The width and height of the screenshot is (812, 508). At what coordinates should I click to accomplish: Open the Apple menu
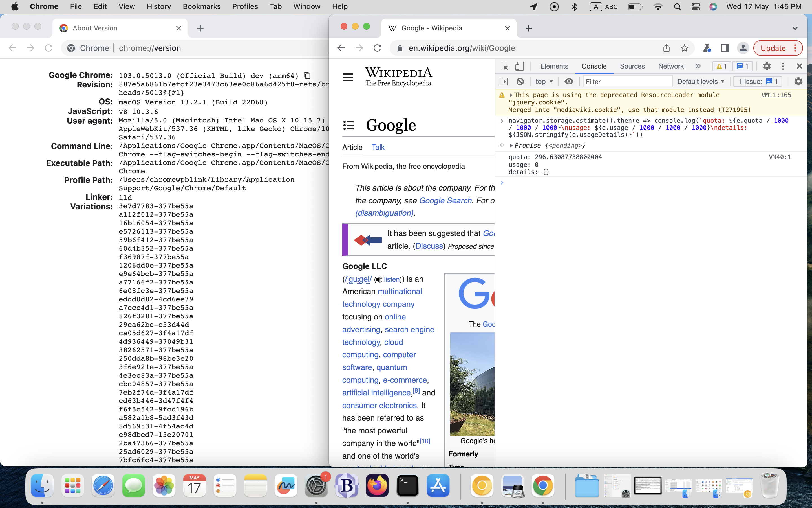coord(15,6)
